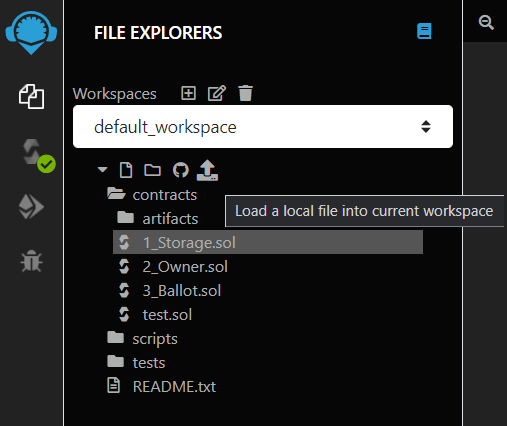Click the Remix logo icon

(x=31, y=32)
